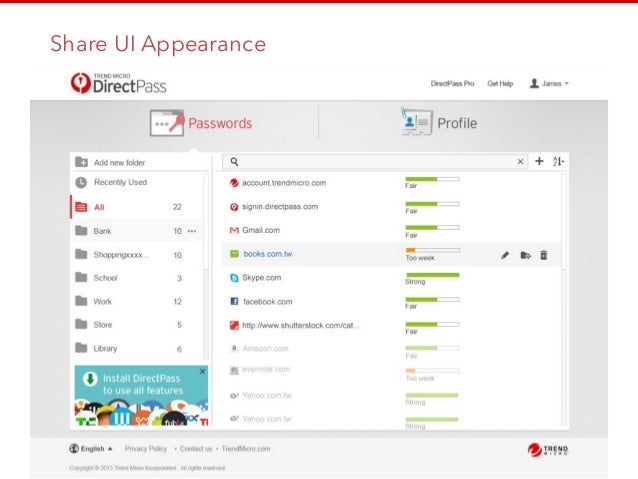This screenshot has height=479, width=638.
Task: Click the search magnifier icon
Action: [x=234, y=162]
